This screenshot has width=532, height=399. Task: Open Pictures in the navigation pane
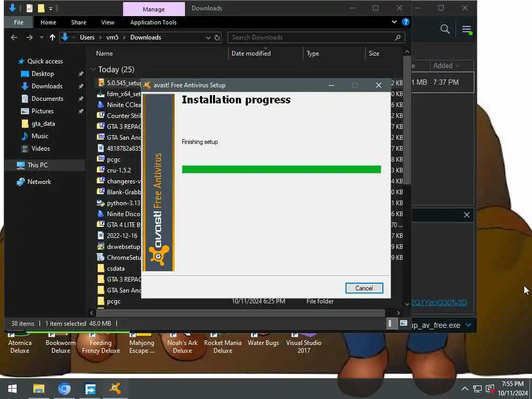(x=43, y=111)
